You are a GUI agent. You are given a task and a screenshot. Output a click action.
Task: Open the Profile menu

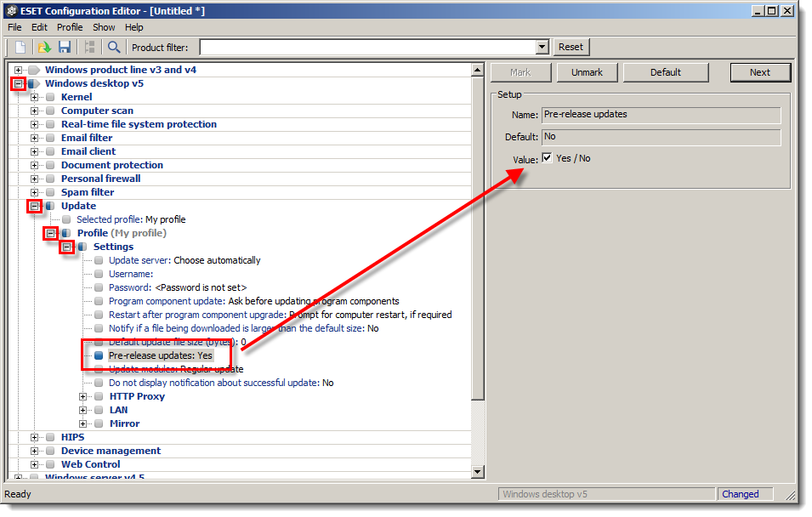coord(70,27)
